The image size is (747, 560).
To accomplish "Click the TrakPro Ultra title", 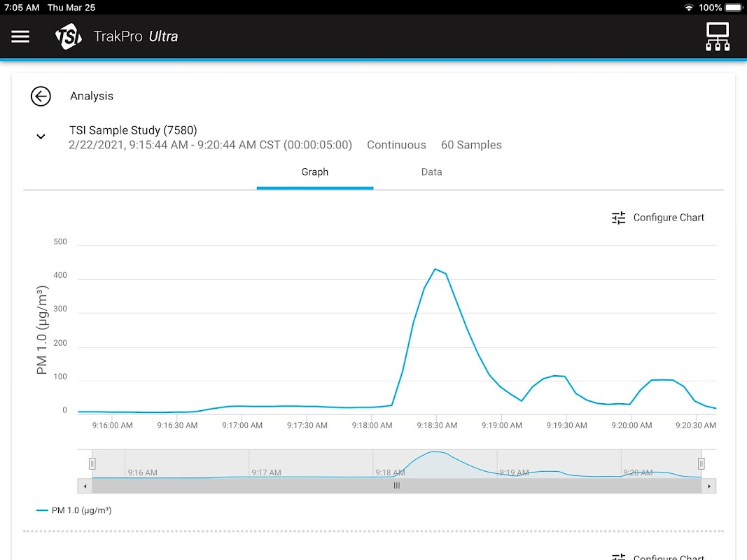I will (x=136, y=36).
